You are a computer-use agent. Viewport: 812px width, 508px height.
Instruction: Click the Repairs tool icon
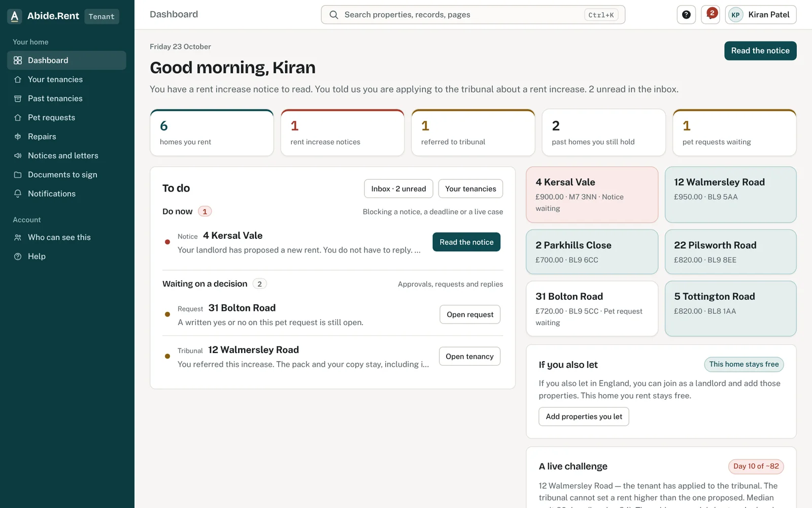pyautogui.click(x=18, y=137)
